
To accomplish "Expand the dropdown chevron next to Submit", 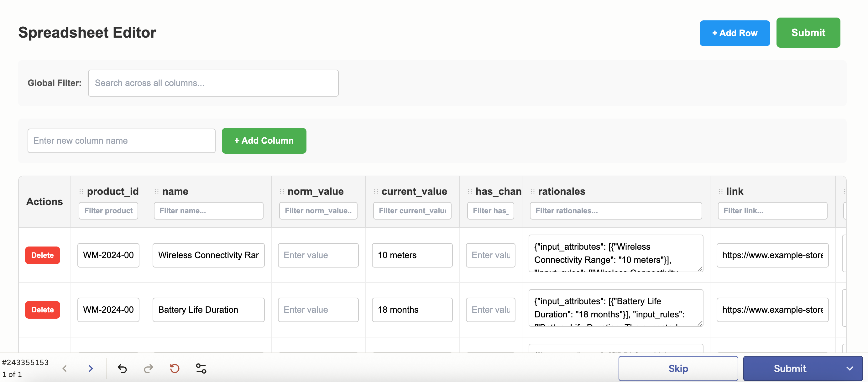I will (x=850, y=368).
